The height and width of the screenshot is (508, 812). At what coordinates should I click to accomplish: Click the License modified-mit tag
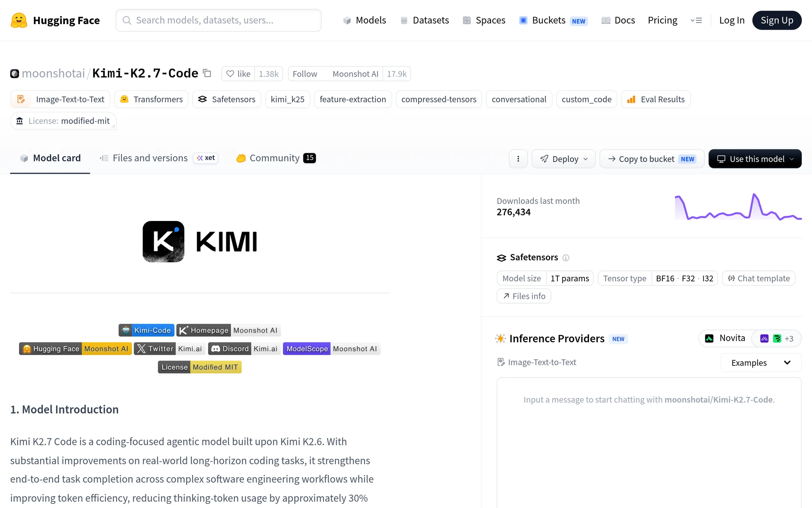(63, 121)
